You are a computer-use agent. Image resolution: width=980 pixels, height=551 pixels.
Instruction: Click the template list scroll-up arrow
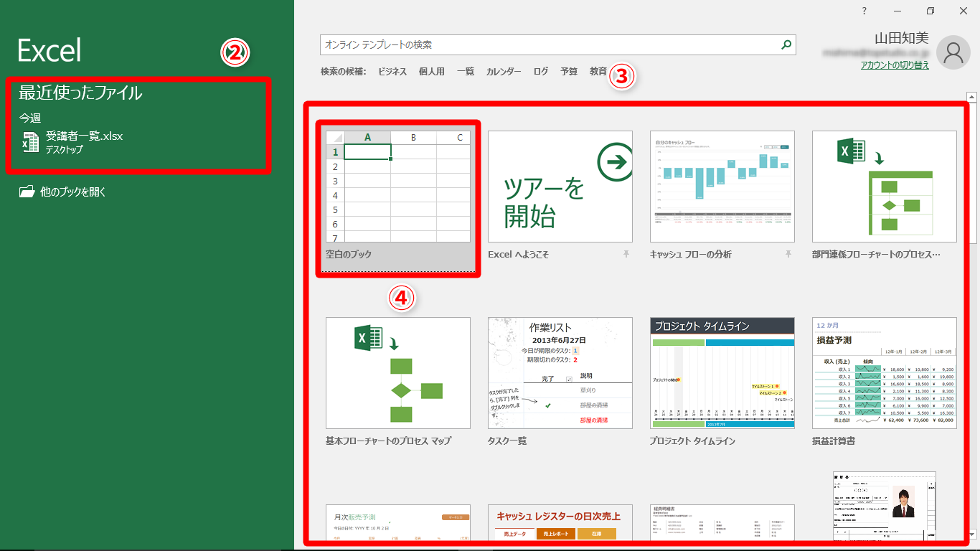(x=972, y=96)
